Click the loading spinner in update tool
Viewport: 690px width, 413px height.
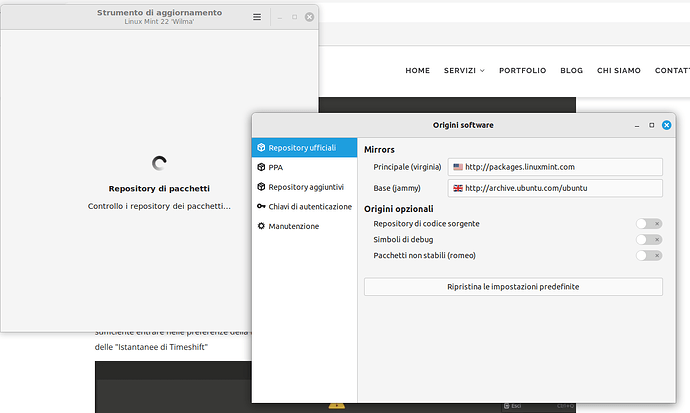coord(159,163)
